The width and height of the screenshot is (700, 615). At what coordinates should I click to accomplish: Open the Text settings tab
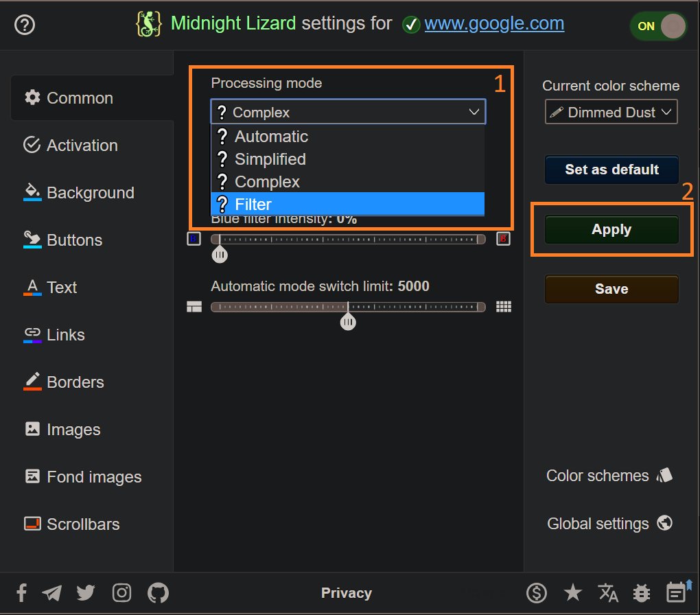point(50,287)
